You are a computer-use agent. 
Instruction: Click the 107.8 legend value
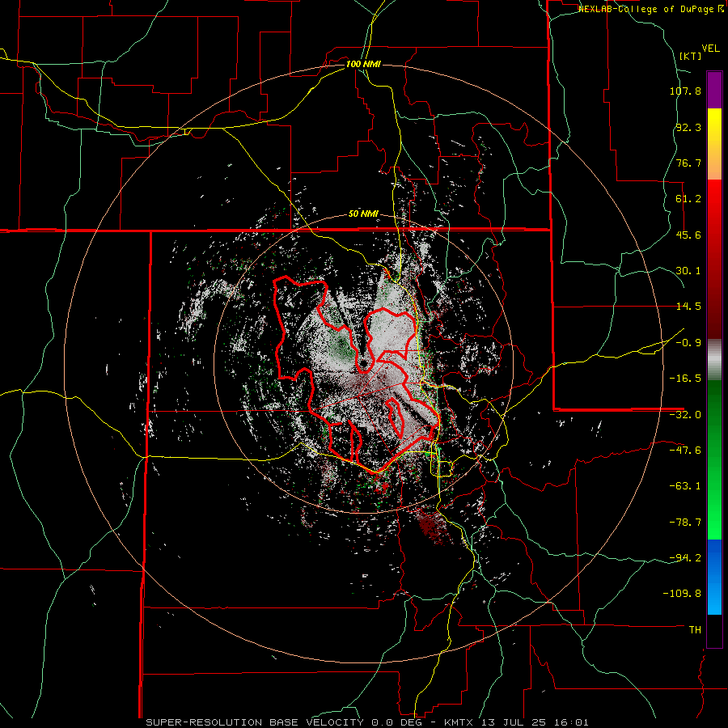pos(685,91)
